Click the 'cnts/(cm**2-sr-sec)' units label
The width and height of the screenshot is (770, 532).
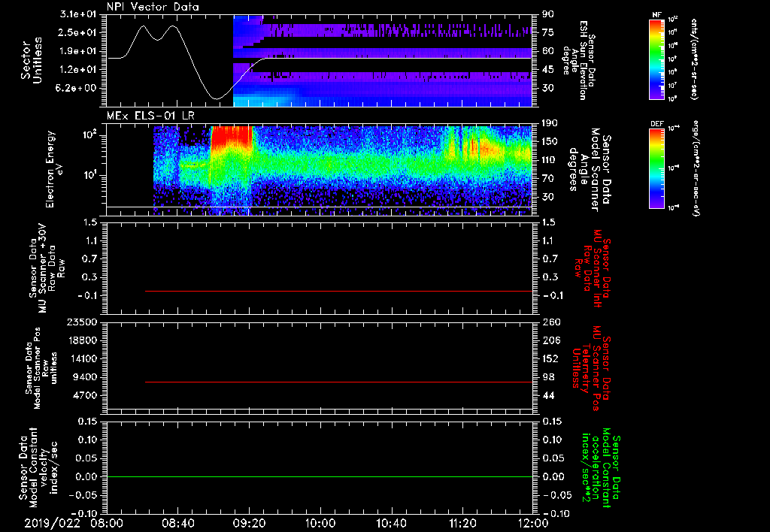[x=694, y=59]
